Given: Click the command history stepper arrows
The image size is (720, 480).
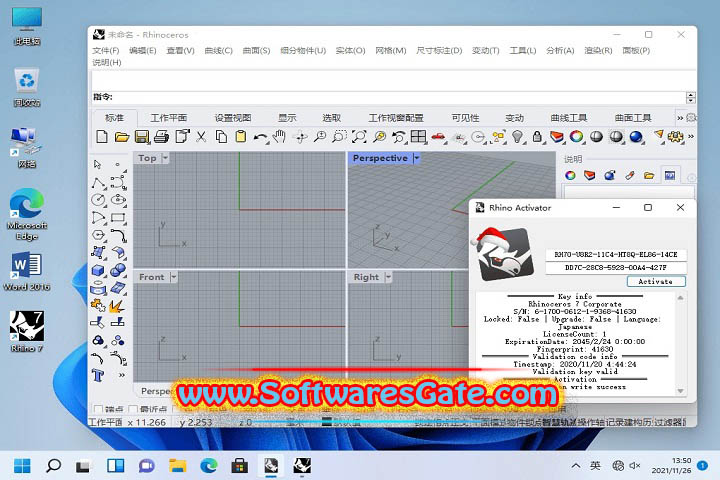Looking at the screenshot, I should click(x=691, y=97).
